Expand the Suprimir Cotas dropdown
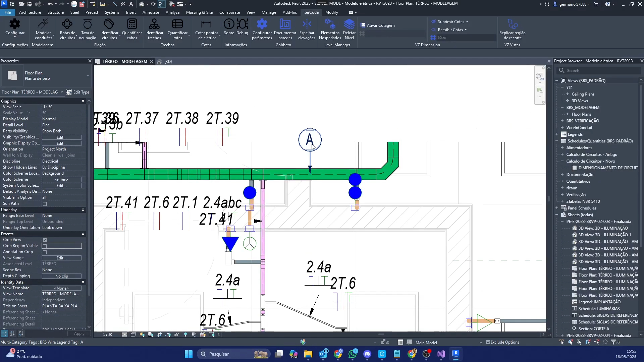Screen dimensions: 644x362 coord(467,22)
